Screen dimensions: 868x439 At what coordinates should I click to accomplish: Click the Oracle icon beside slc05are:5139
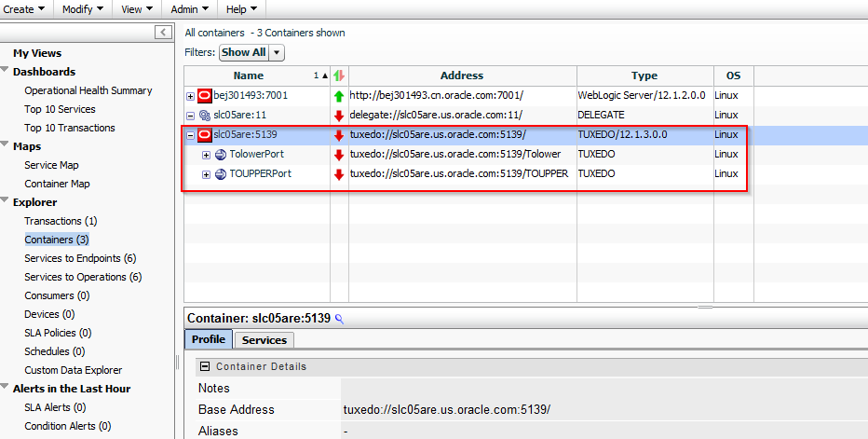pos(204,135)
